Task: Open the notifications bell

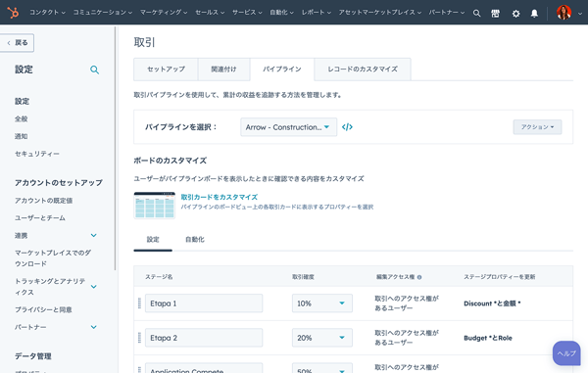Action: (x=534, y=14)
